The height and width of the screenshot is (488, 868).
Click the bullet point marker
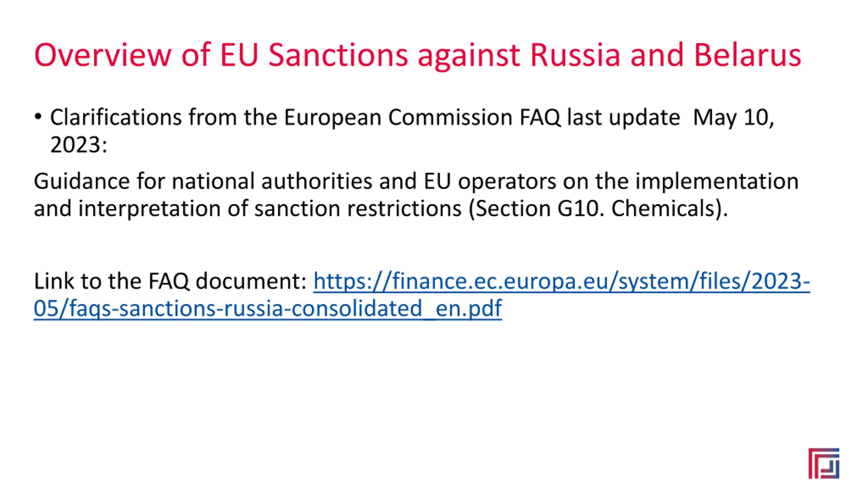[38, 117]
